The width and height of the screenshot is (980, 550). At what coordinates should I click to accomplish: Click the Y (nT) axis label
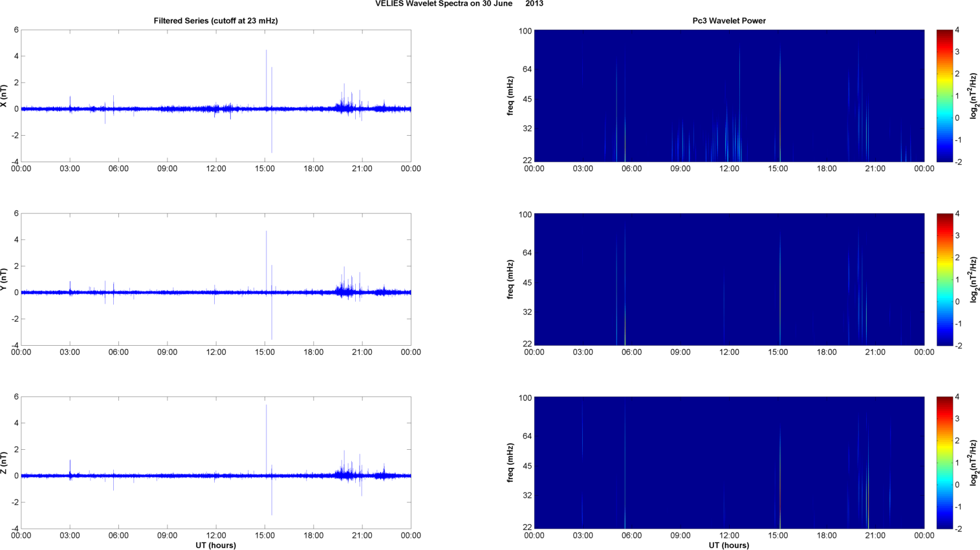click(x=4, y=279)
